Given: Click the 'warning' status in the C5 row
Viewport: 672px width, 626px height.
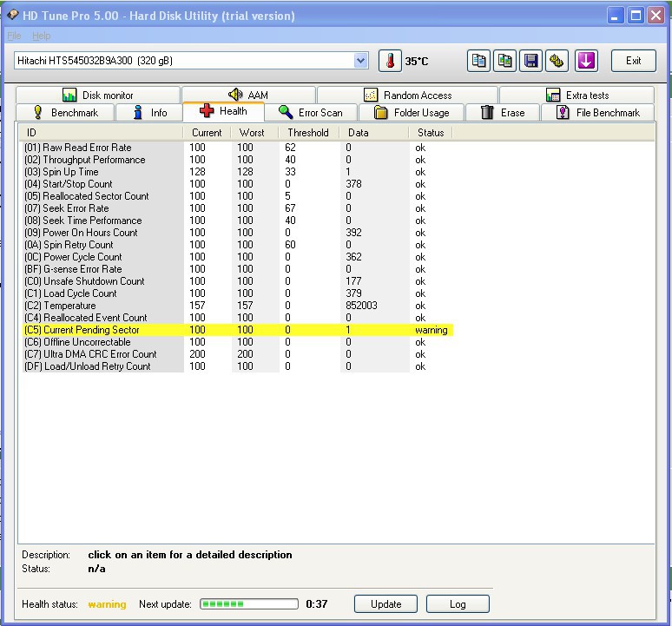Looking at the screenshot, I should point(432,330).
